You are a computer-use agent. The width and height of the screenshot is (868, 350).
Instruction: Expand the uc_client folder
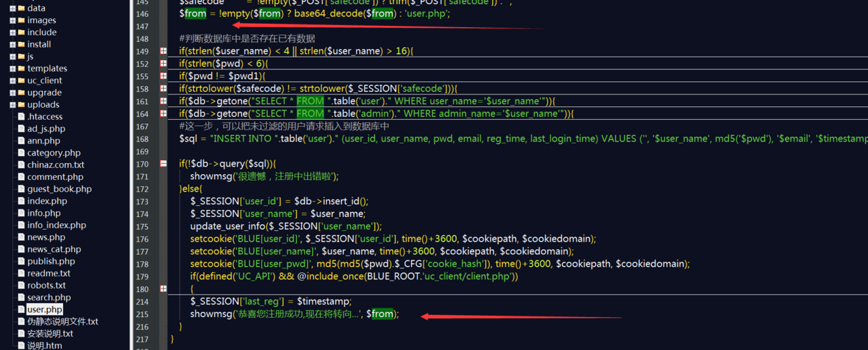[x=13, y=80]
